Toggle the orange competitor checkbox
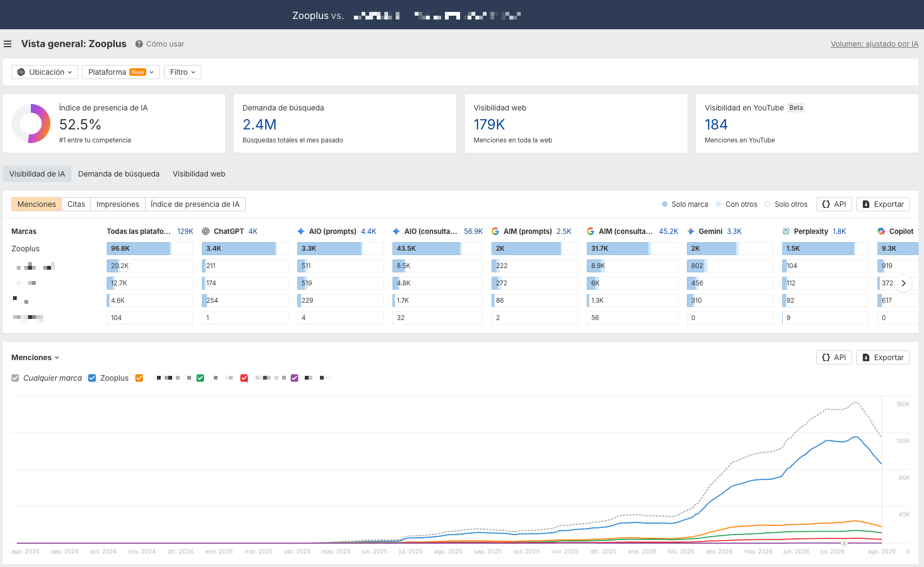 (139, 378)
